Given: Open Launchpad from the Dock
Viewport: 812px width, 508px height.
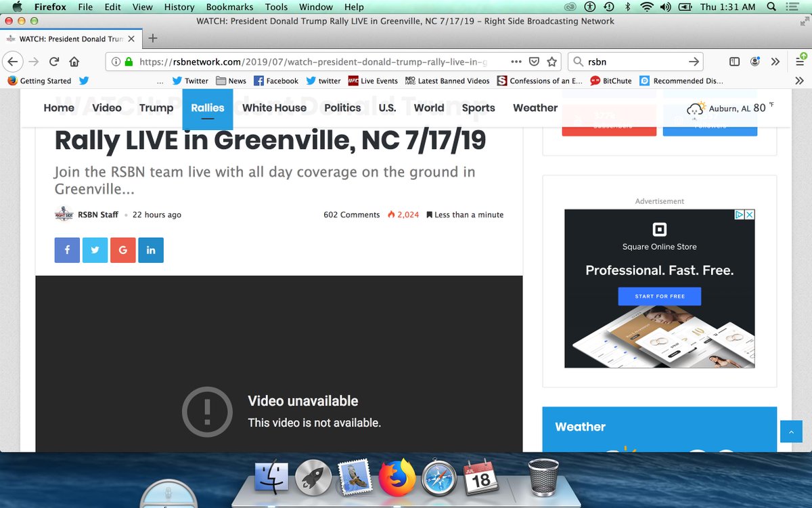Looking at the screenshot, I should tap(313, 478).
